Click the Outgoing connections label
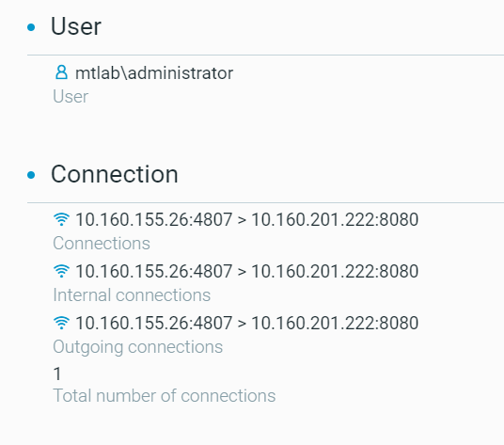This screenshot has height=445, width=504. pos(138,347)
